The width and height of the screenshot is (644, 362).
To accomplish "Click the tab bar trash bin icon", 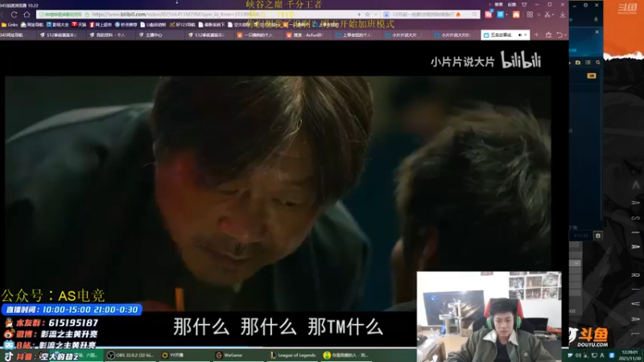I will (x=548, y=35).
